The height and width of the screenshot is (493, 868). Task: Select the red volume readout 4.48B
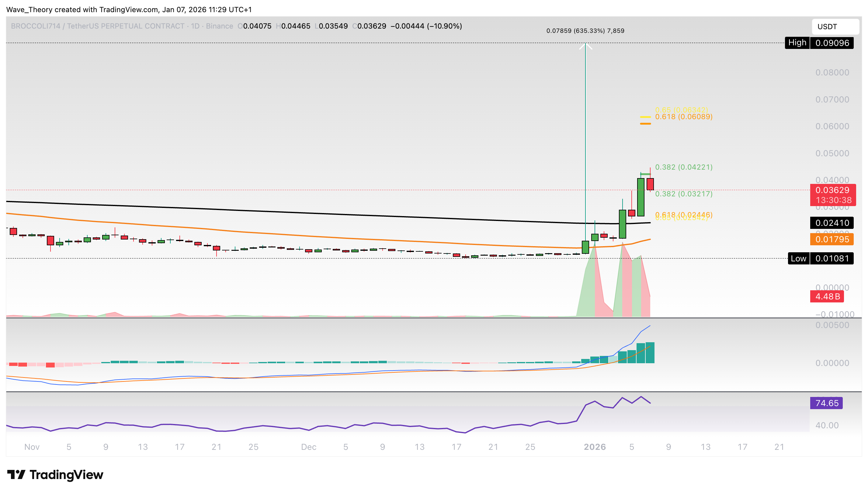tap(827, 296)
